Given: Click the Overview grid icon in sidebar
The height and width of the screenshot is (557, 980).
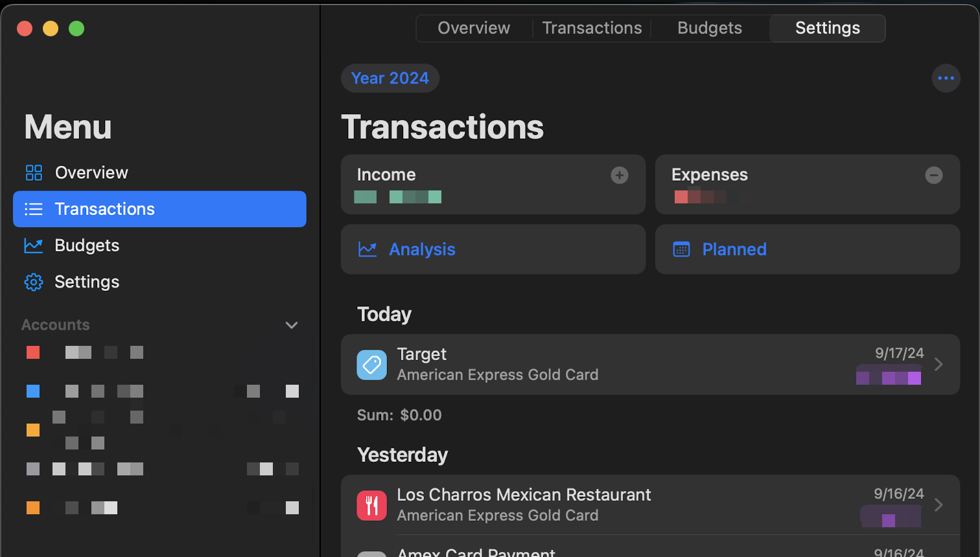Looking at the screenshot, I should pos(34,173).
